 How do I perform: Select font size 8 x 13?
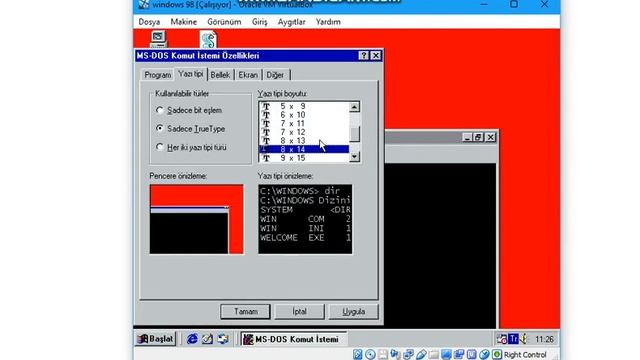point(304,140)
